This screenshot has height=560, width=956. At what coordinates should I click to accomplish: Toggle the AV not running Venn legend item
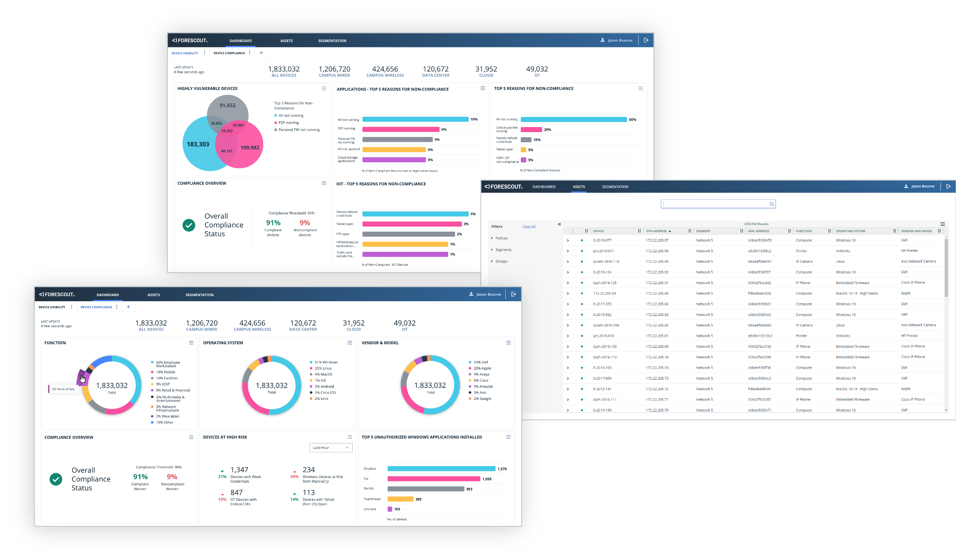(x=291, y=116)
